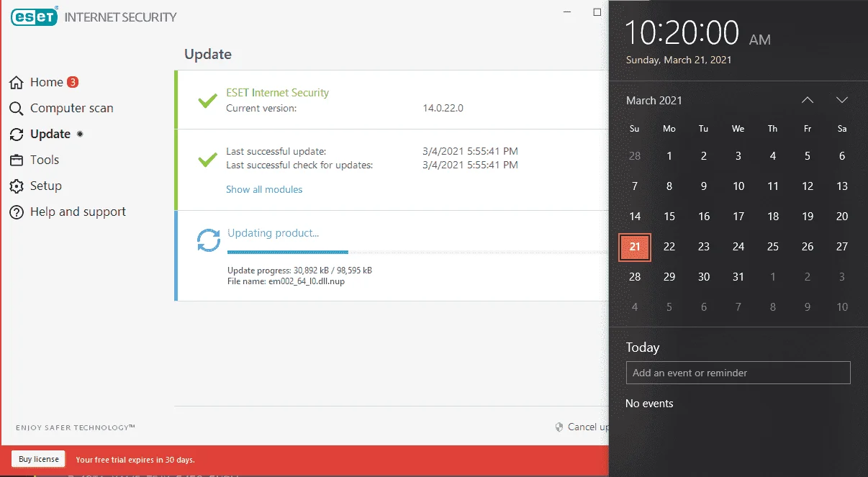Click the red notification badge beside Home
The height and width of the screenshot is (477, 868).
pyautogui.click(x=73, y=82)
